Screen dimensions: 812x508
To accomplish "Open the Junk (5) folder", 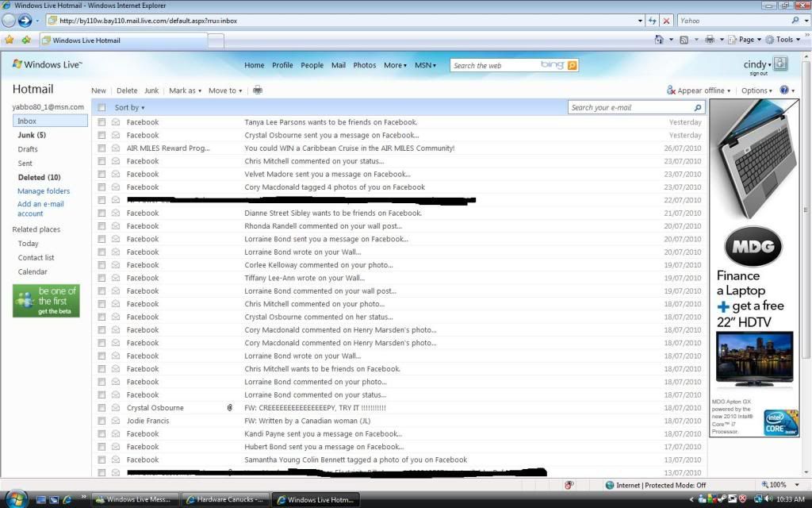I will [x=32, y=135].
